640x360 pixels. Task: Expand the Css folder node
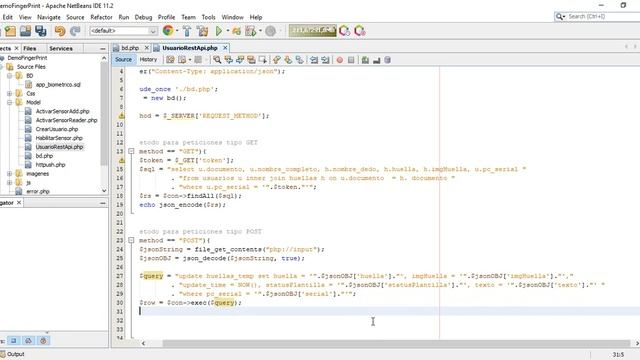[9, 93]
